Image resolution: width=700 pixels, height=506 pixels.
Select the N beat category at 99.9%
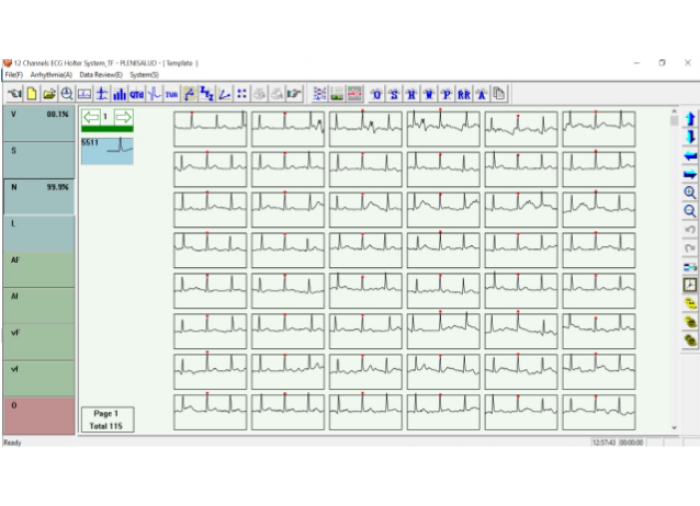click(38, 197)
